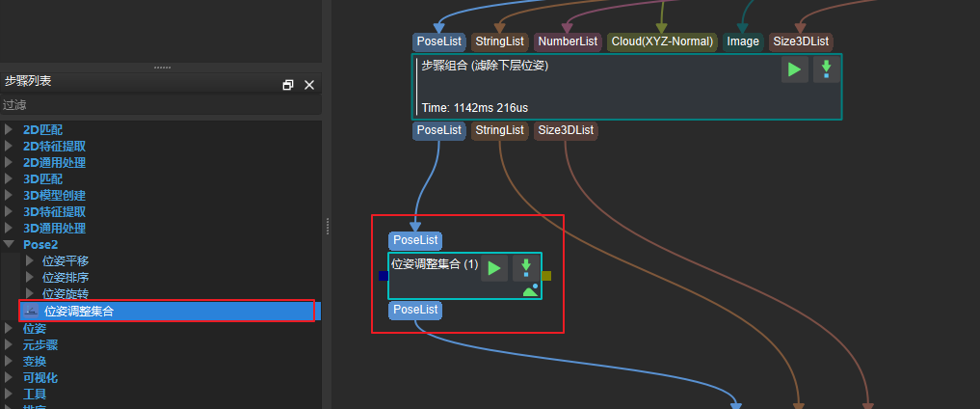Run the 步骤组合 step with play button

coord(794,69)
